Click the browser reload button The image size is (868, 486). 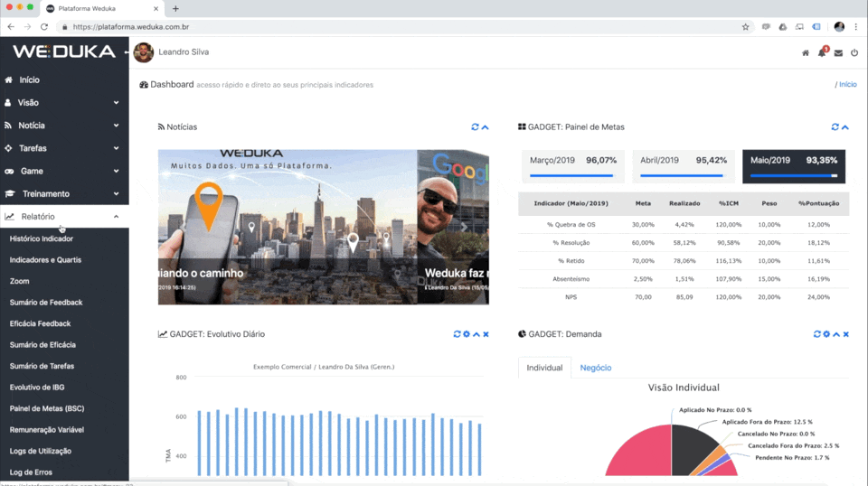[44, 26]
